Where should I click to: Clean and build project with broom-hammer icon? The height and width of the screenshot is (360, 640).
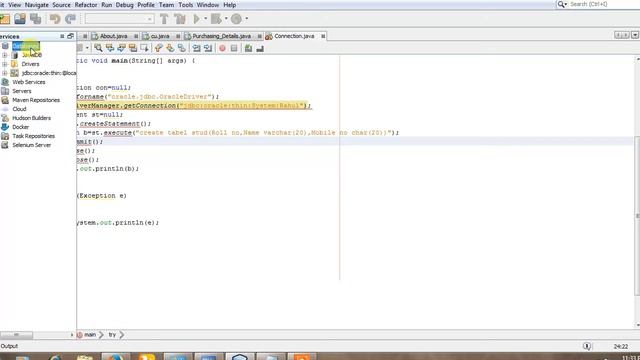click(180, 19)
